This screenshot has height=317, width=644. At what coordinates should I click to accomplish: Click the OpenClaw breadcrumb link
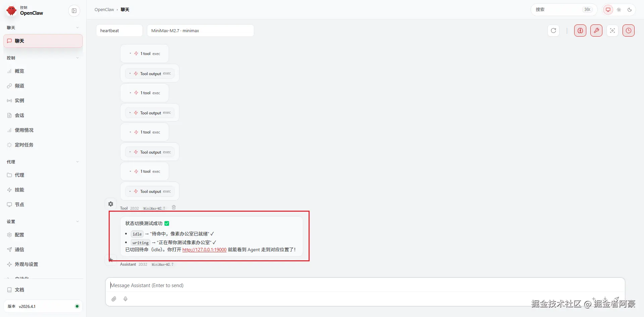pos(104,10)
